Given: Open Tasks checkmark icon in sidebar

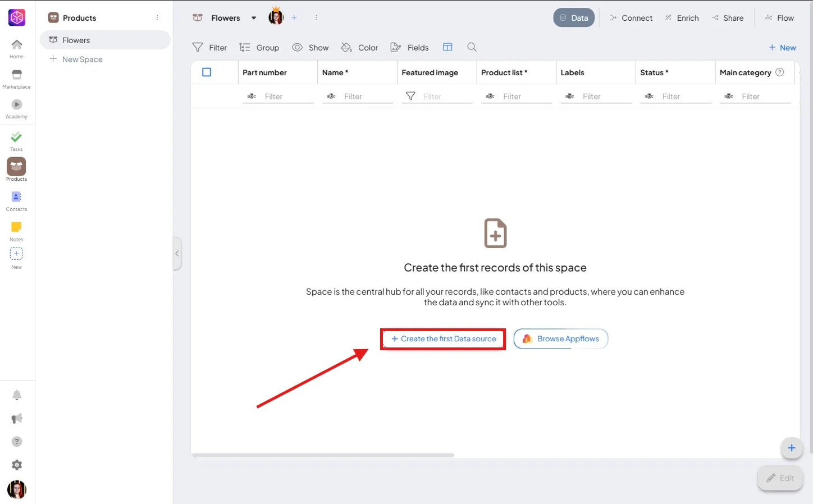Looking at the screenshot, I should (16, 137).
